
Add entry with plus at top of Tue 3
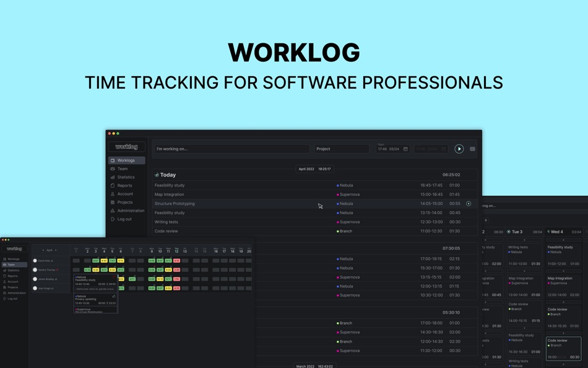click(524, 240)
